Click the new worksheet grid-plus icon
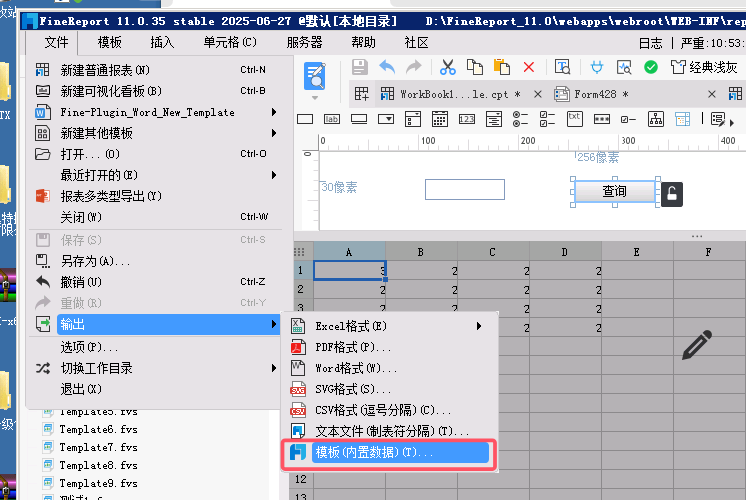The width and height of the screenshot is (746, 500). pyautogui.click(x=361, y=94)
